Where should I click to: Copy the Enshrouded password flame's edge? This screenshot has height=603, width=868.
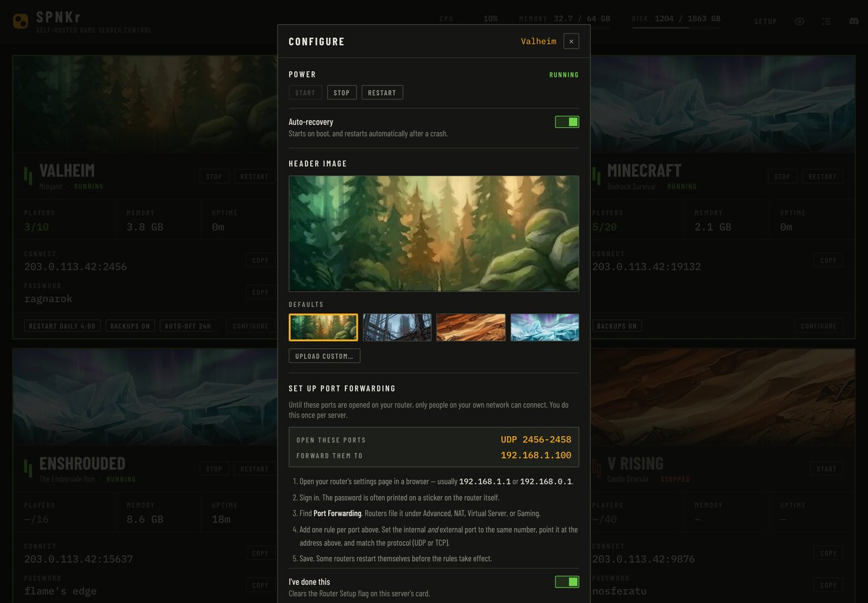coord(260,585)
